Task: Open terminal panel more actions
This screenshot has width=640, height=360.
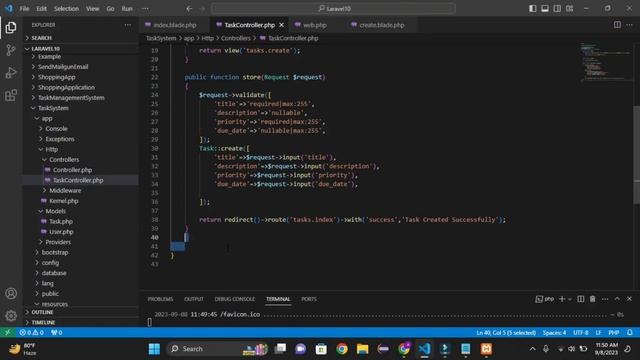Action: point(605,299)
